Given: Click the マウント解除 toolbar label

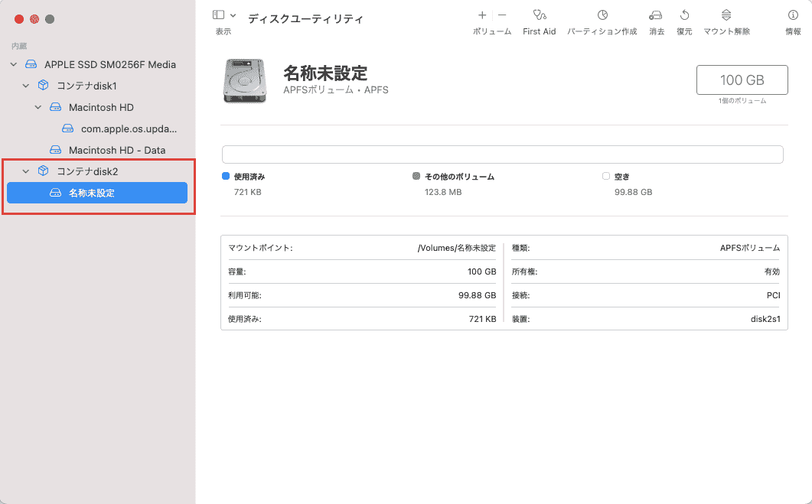Looking at the screenshot, I should pos(726,31).
